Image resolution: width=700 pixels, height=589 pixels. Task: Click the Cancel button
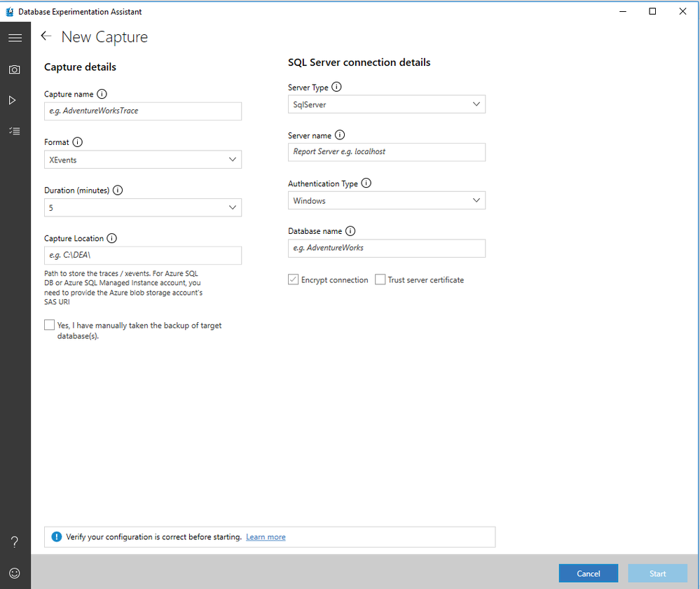click(x=589, y=574)
